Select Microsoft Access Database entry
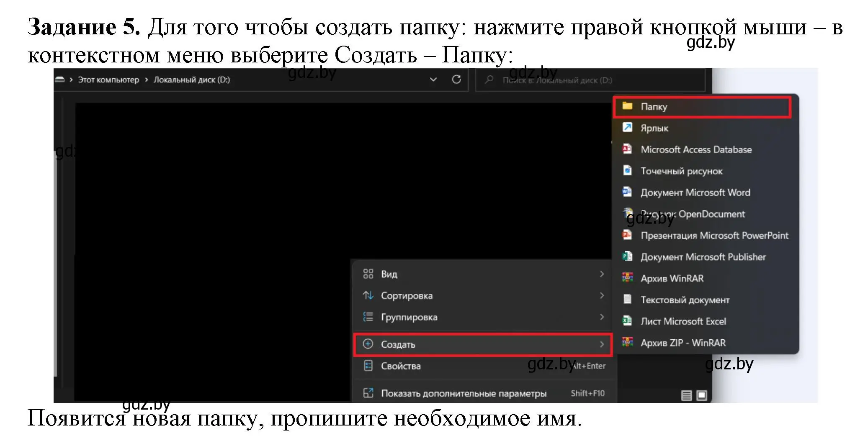This screenshot has width=868, height=441. [702, 150]
